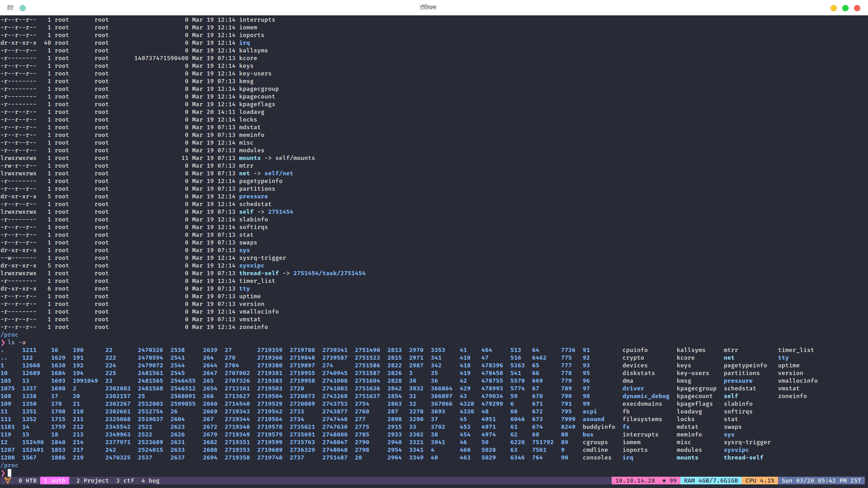Image resolution: width=868 pixels, height=488 pixels.
Task: Click 'self/net' symlink target text
Action: point(279,174)
